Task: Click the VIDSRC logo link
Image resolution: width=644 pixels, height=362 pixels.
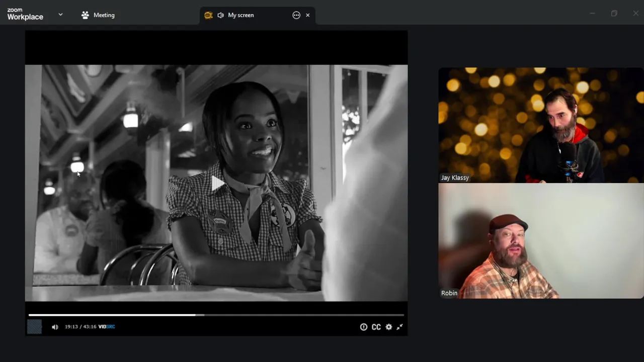Action: pyautogui.click(x=107, y=327)
